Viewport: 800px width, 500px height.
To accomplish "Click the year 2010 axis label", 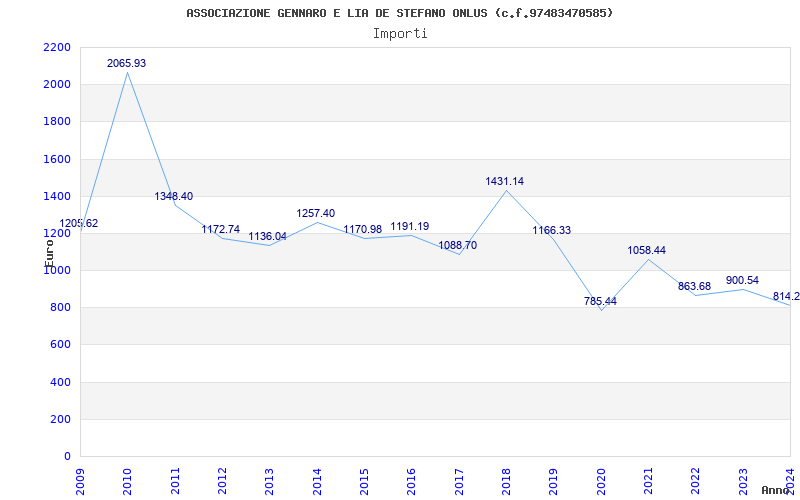I will [x=128, y=481].
